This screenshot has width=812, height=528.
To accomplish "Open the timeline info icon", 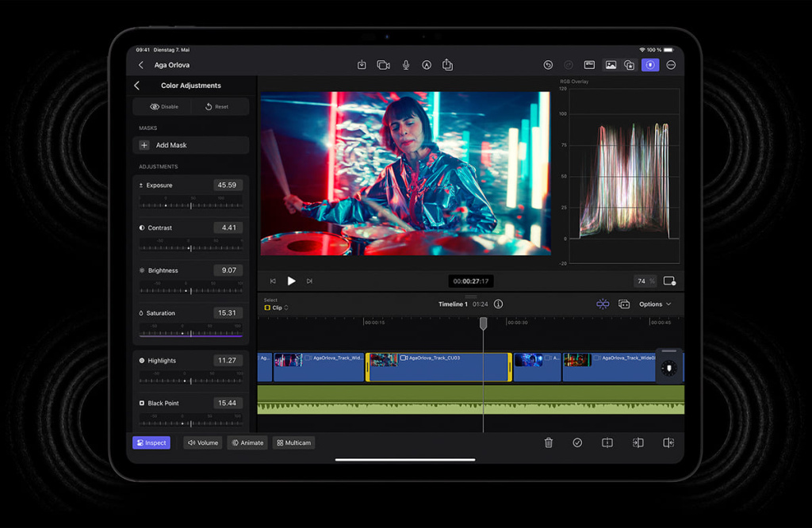I will click(498, 304).
